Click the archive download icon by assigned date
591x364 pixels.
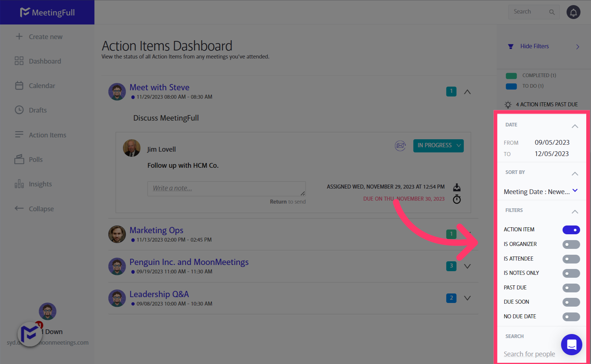[x=457, y=187]
